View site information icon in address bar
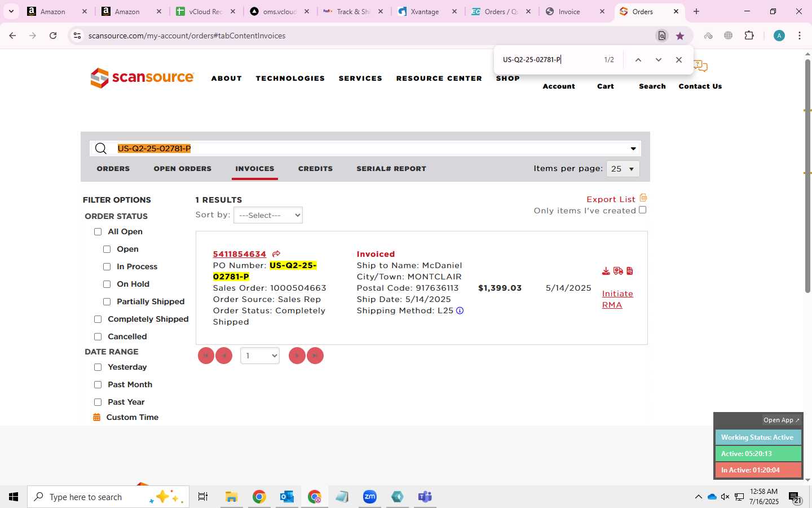 77,36
